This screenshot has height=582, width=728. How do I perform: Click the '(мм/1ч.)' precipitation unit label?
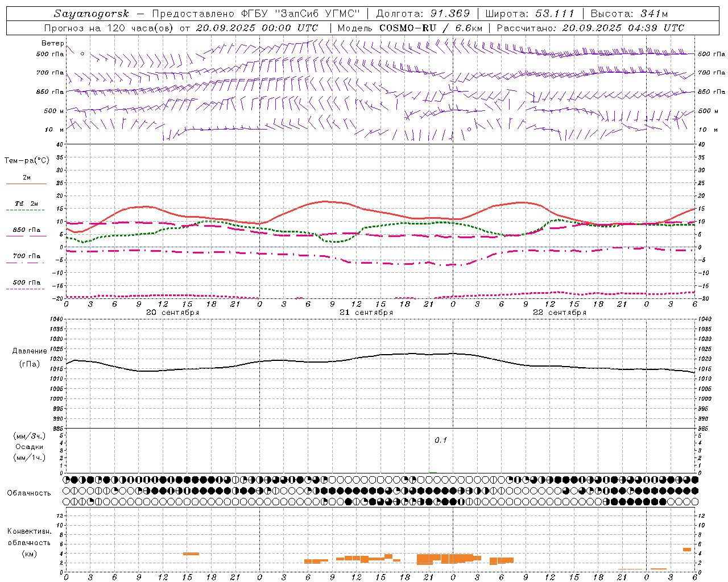(29, 458)
